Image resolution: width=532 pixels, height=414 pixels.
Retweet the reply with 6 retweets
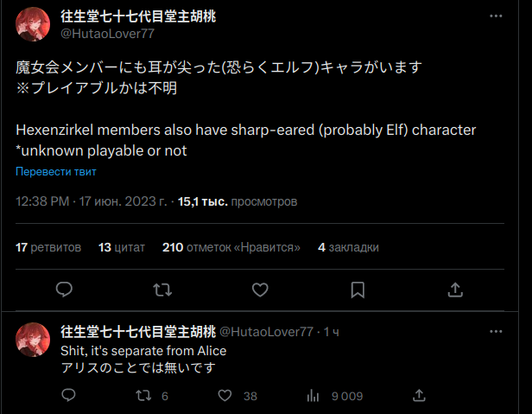(147, 396)
